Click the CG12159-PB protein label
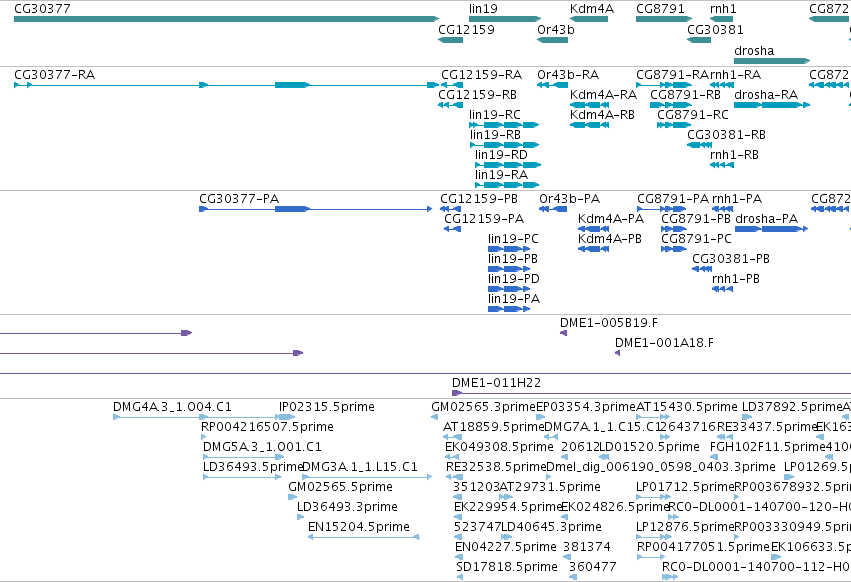Screen dimensions: 851x582 click(479, 199)
